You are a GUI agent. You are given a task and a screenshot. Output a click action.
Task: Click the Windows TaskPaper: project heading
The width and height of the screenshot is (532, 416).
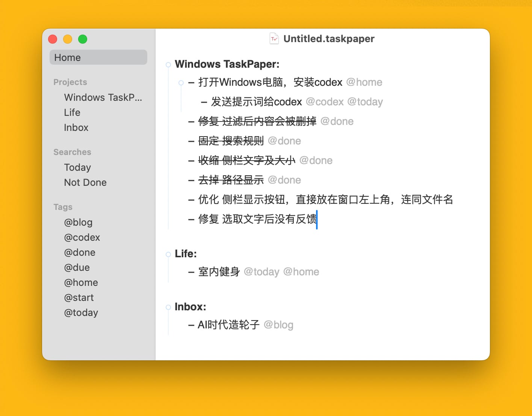(x=227, y=64)
